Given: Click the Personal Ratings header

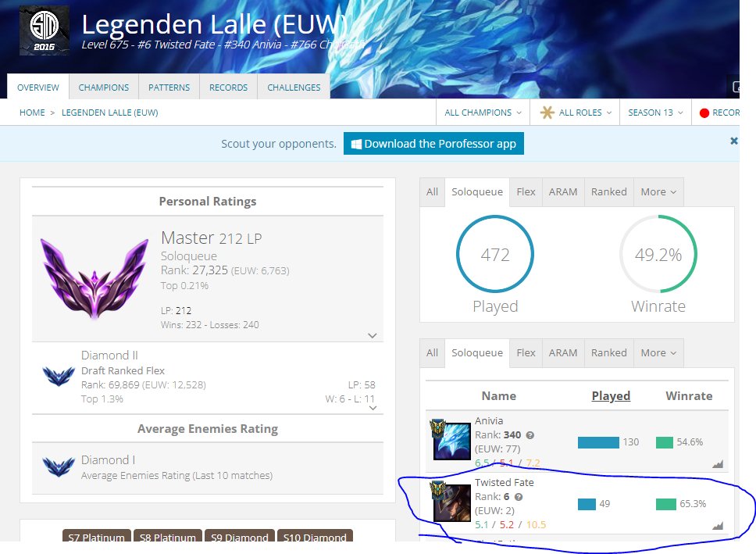Looking at the screenshot, I should pyautogui.click(x=208, y=202).
